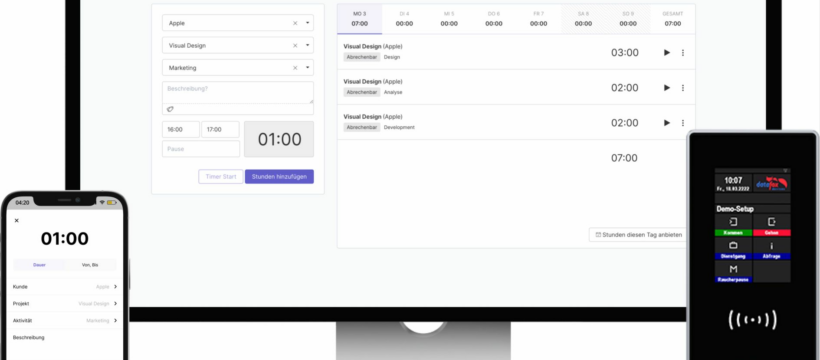Open more options for Design entry
Viewport: 820px width, 360px height.
point(682,52)
